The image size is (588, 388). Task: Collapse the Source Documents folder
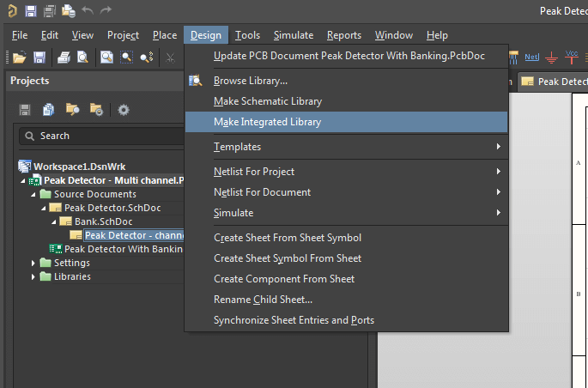[x=35, y=194]
